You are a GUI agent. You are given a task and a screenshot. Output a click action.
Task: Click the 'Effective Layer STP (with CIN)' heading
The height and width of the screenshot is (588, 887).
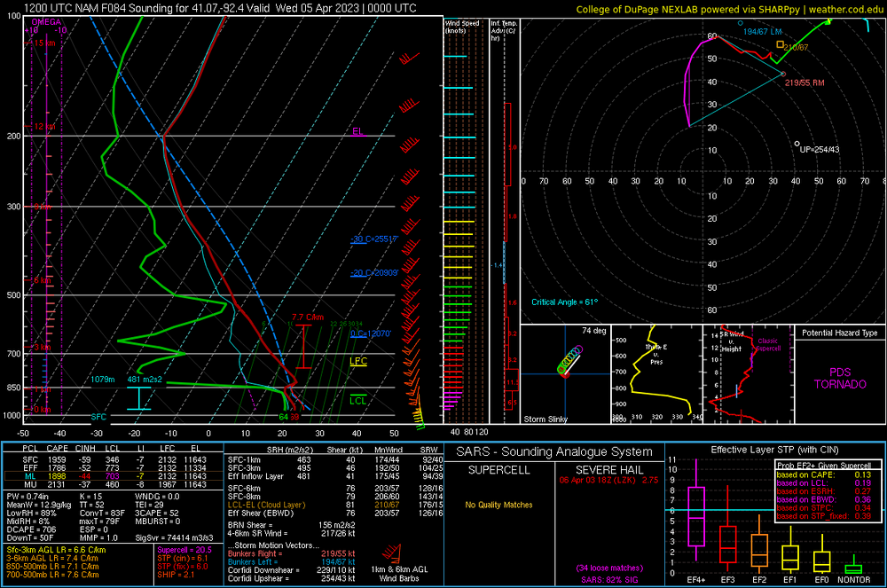775,450
